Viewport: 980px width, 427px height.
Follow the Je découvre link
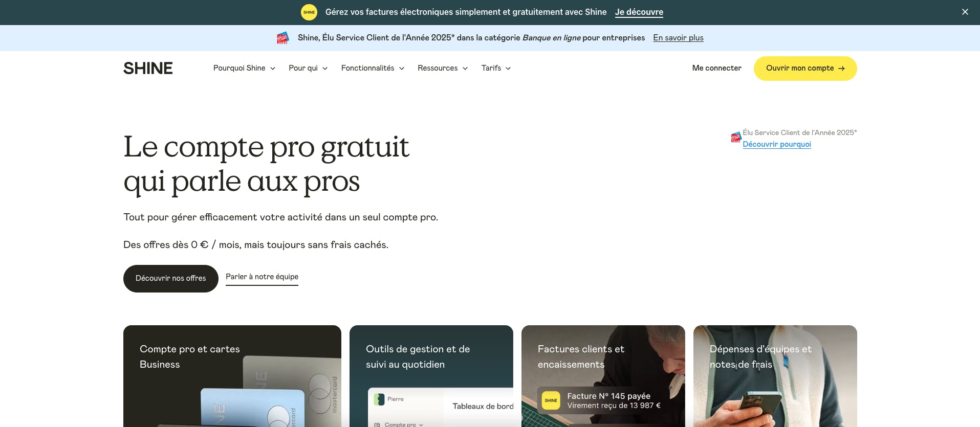tap(639, 12)
